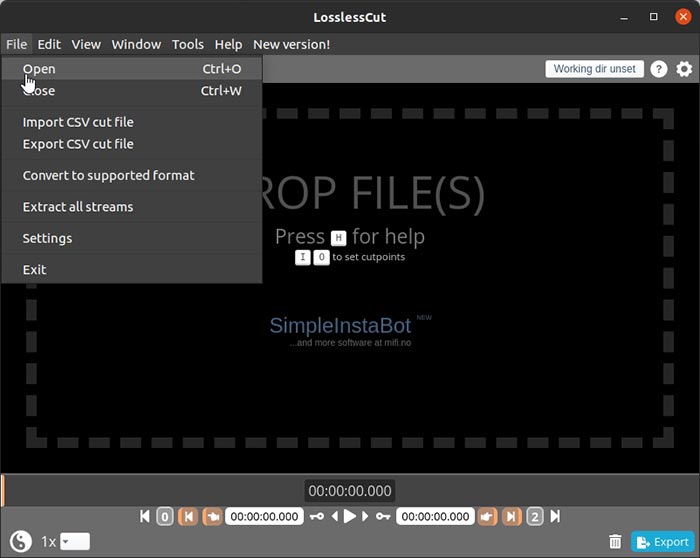Click File in menu bar

(x=17, y=44)
